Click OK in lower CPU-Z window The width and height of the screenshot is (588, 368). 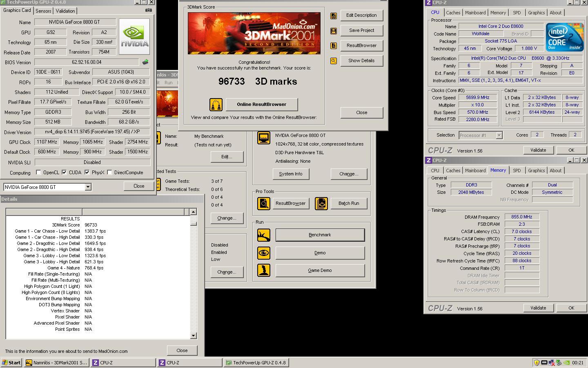click(571, 308)
